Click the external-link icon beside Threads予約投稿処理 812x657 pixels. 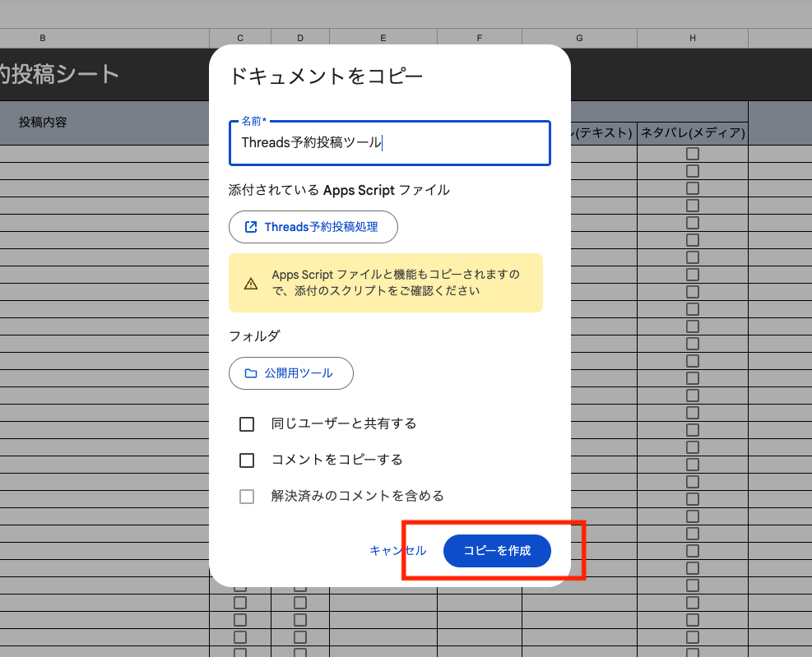(x=251, y=227)
